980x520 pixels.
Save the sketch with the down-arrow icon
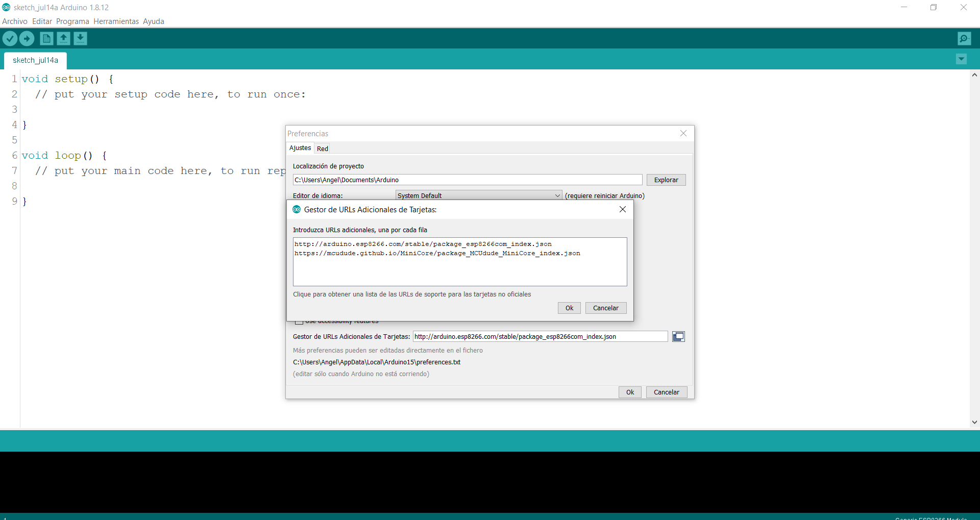[x=80, y=38]
